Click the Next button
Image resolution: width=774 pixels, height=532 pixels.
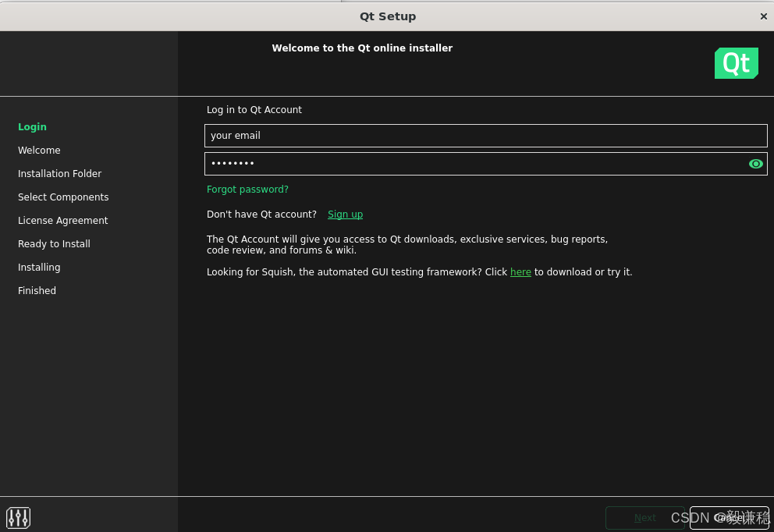tap(644, 518)
